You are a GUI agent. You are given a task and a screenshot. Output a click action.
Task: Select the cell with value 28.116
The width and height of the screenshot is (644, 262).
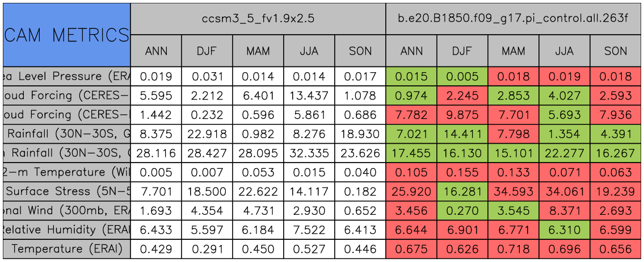(x=156, y=153)
